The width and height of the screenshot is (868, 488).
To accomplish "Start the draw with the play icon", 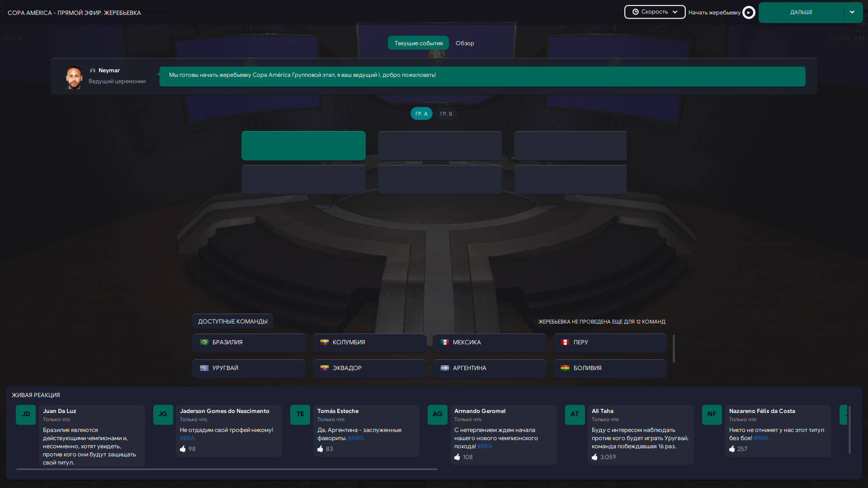I will (x=749, y=12).
